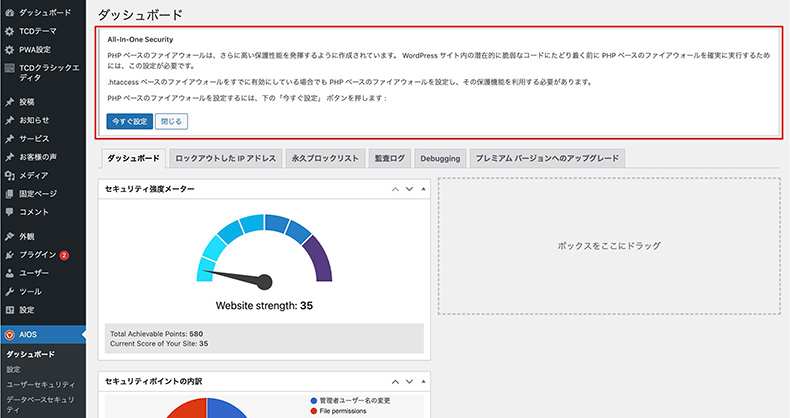Open the ダッシュボード sidebar menu
790x418 pixels.
click(43, 13)
